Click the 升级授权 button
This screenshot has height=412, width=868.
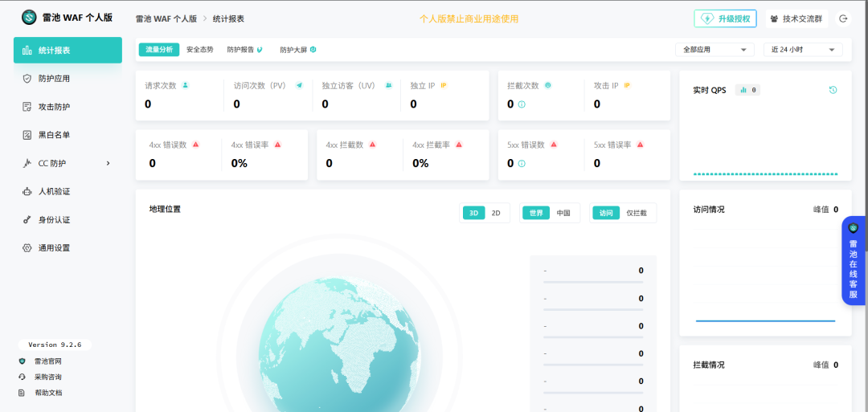(x=726, y=18)
